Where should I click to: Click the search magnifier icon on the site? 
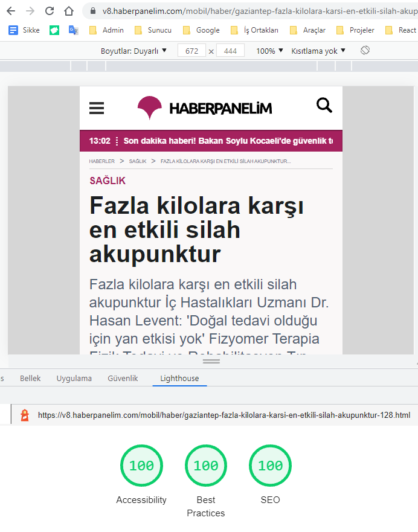coord(324,106)
